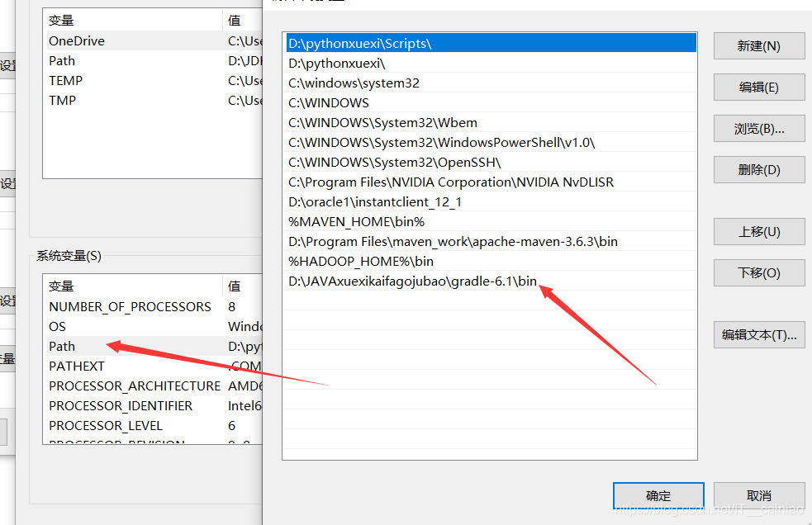Select TEMP in user variables list
Screen dimensions: 812x525
(x=154, y=80)
